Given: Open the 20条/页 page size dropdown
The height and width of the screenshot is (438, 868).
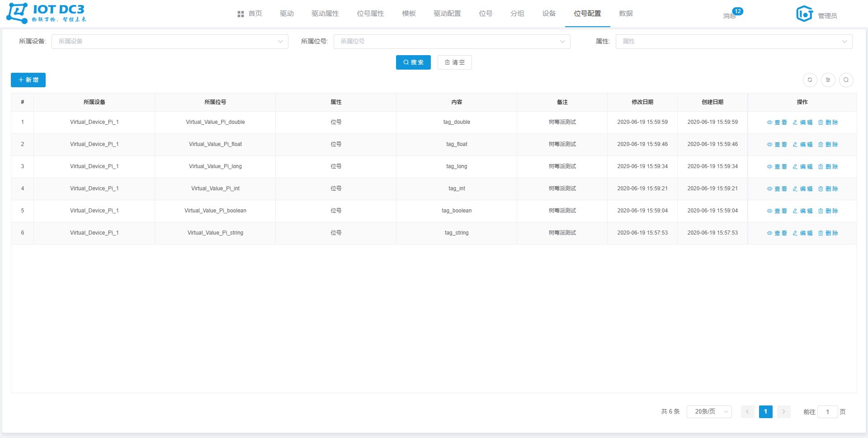Looking at the screenshot, I should pyautogui.click(x=709, y=412).
